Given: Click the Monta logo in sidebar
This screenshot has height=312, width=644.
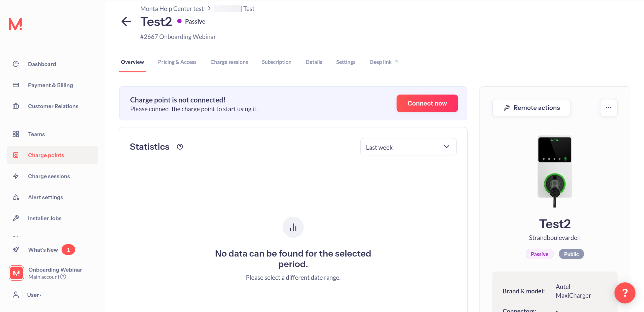Looking at the screenshot, I should pos(15,24).
